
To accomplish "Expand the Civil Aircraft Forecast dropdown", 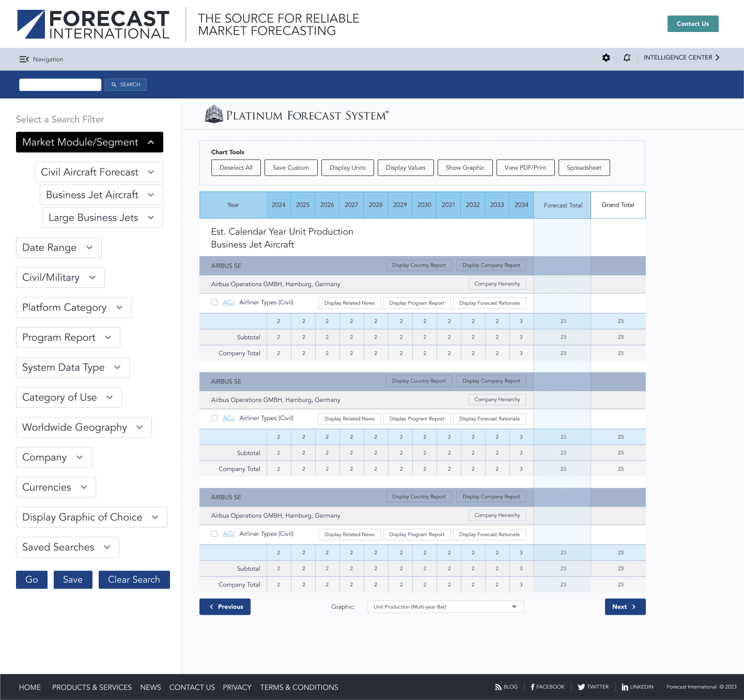I will coord(99,172).
